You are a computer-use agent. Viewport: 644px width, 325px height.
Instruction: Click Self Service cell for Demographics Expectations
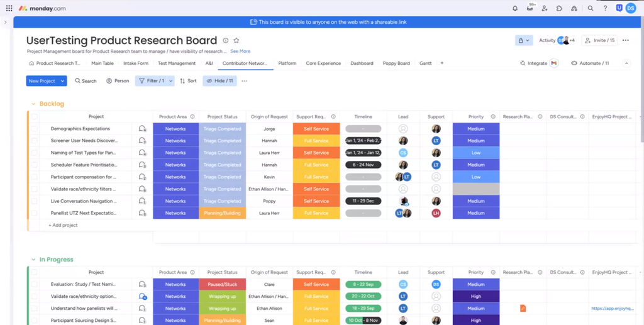pyautogui.click(x=316, y=129)
